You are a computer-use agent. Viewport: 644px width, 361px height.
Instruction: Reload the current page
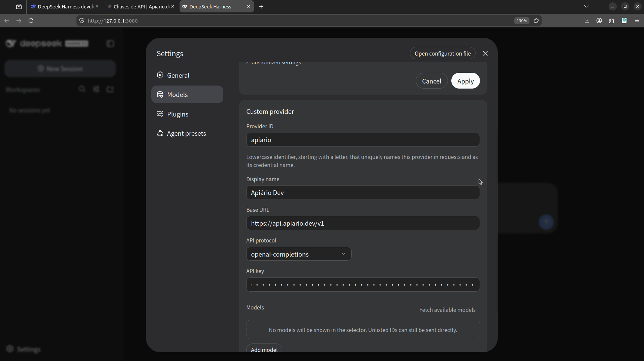click(x=31, y=21)
